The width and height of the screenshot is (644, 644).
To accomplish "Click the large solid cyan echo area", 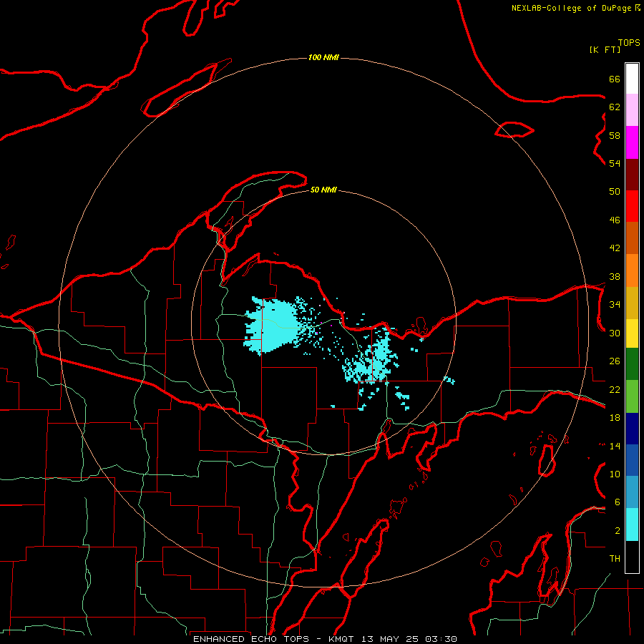I will [x=273, y=326].
